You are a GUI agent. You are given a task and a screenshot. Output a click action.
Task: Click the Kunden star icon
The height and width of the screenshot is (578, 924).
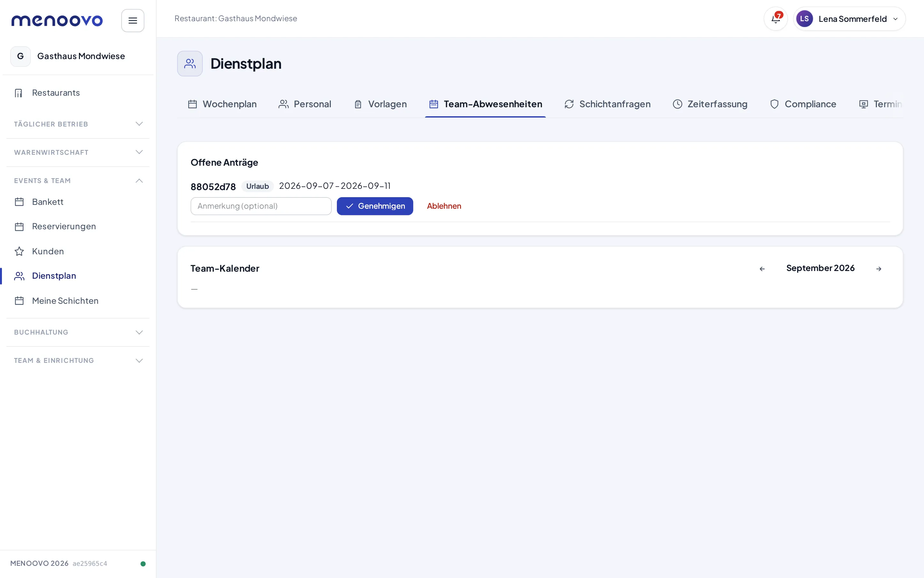pyautogui.click(x=19, y=251)
